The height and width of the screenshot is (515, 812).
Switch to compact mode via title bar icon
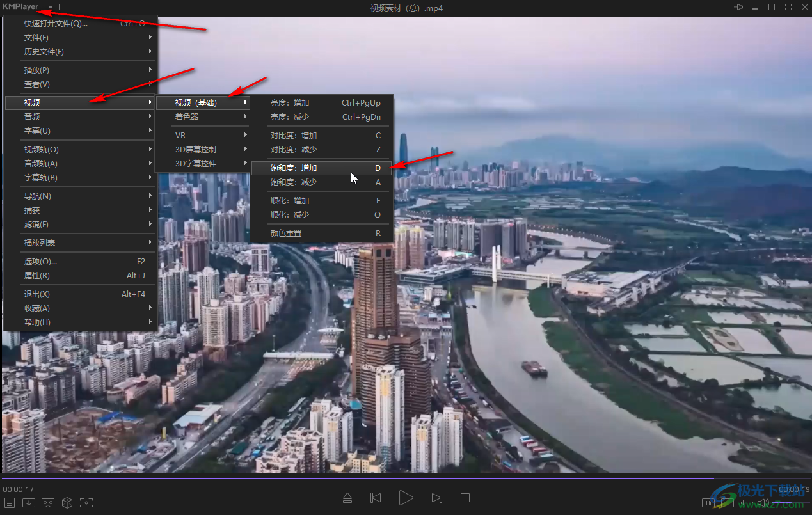point(53,7)
